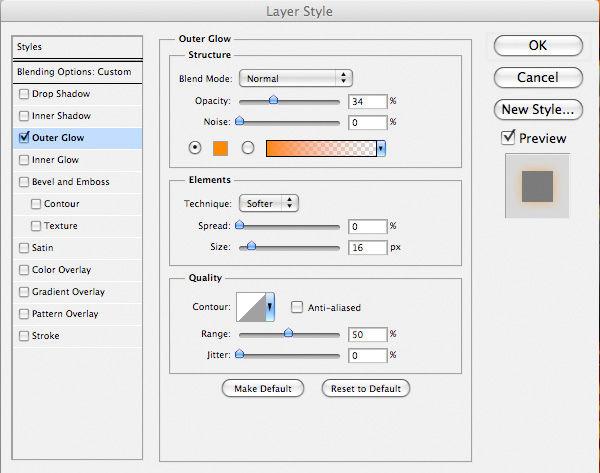The image size is (600, 473).
Task: Confirm with the OK button
Action: click(538, 46)
